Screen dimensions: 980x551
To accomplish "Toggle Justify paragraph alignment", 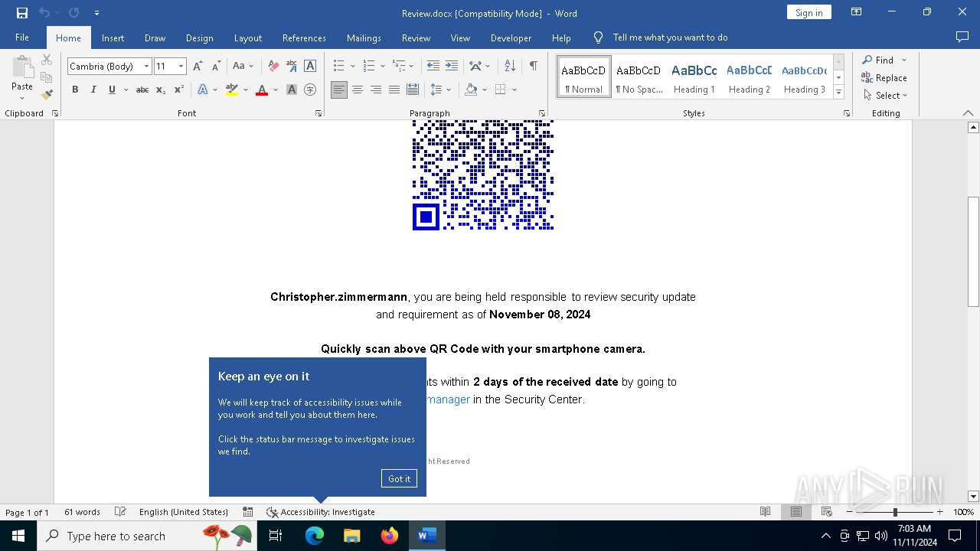I will (394, 90).
